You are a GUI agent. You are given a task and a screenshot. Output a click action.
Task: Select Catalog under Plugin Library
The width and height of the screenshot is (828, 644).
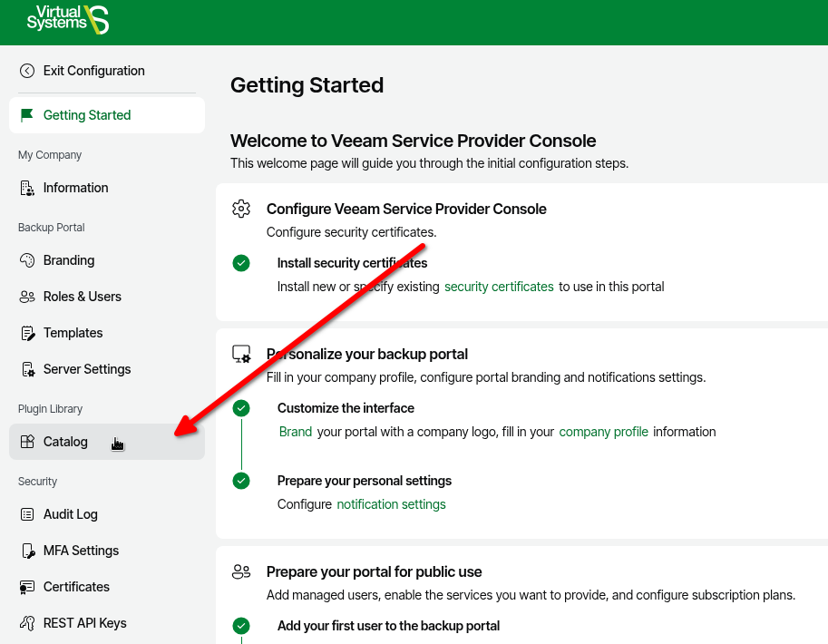(65, 442)
